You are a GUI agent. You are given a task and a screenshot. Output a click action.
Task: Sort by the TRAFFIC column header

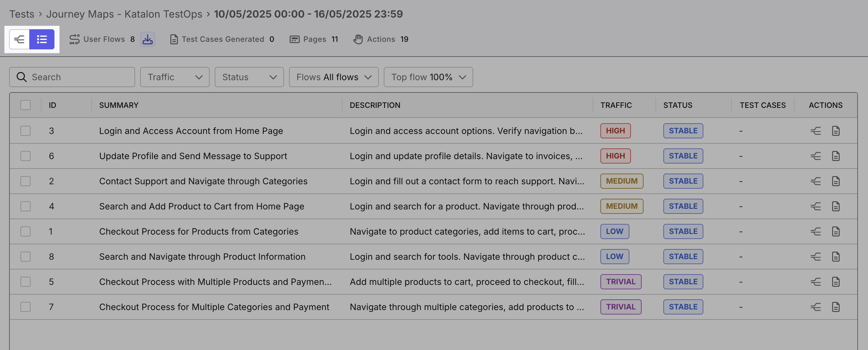coord(616,105)
